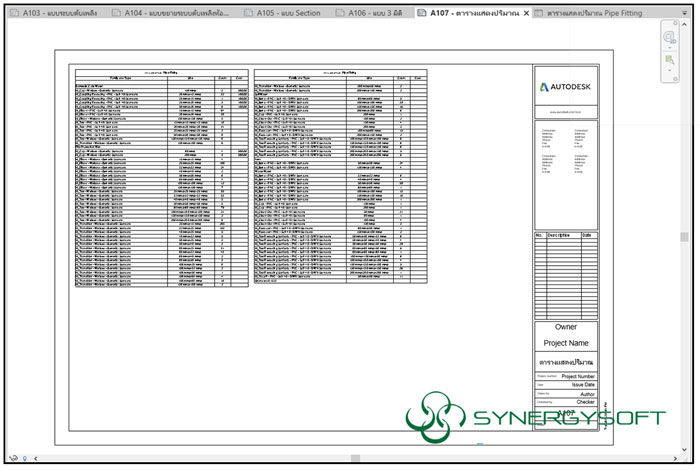
Task: Open the view tabs list dropdown
Action: coord(684,13)
